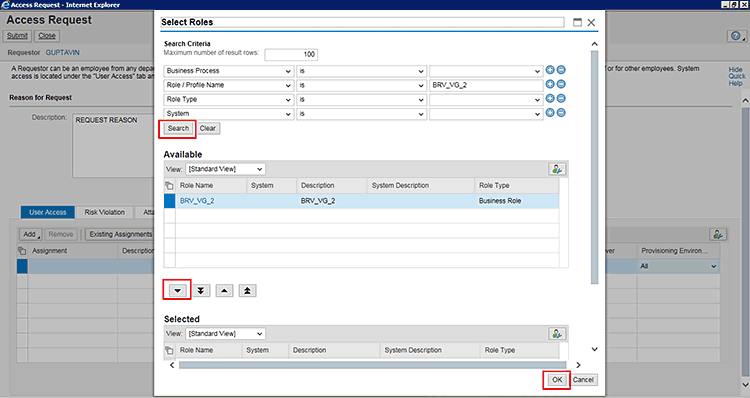This screenshot has width=750, height=398.
Task: Submit the access request
Action: (17, 36)
